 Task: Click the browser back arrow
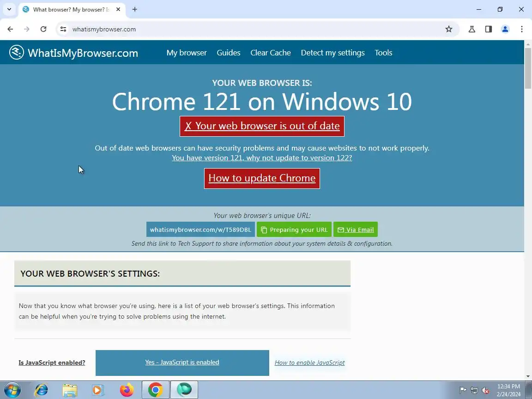[x=10, y=29]
